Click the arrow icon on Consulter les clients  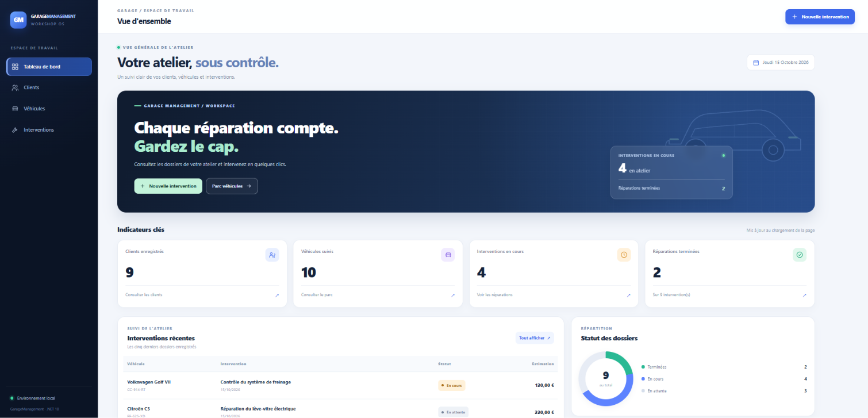coord(276,296)
